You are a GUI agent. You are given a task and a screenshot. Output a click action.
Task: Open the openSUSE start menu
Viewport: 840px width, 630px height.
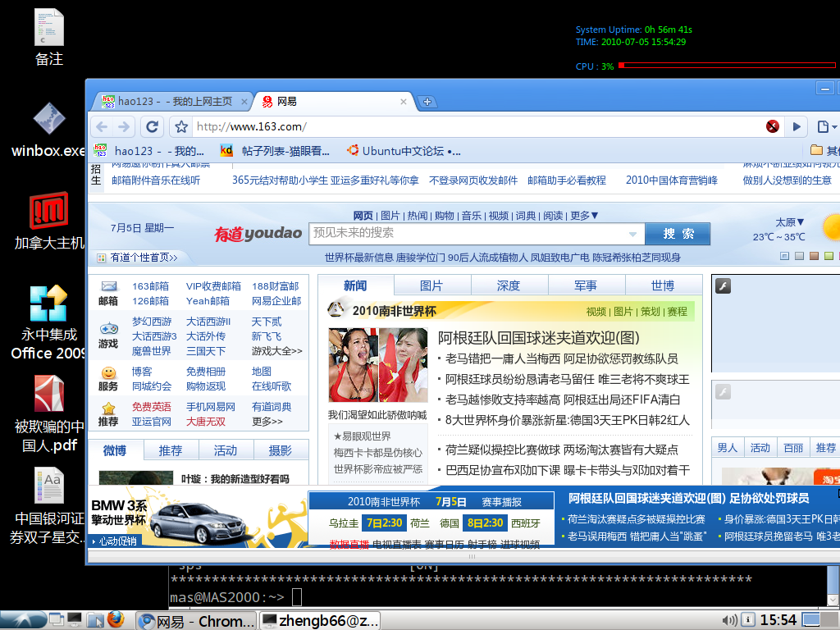[x=21, y=620]
